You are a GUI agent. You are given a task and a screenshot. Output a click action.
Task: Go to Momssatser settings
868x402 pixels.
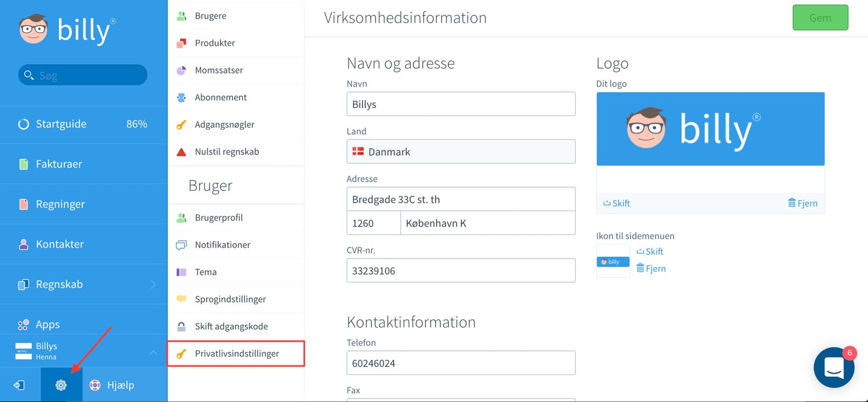[236, 70]
